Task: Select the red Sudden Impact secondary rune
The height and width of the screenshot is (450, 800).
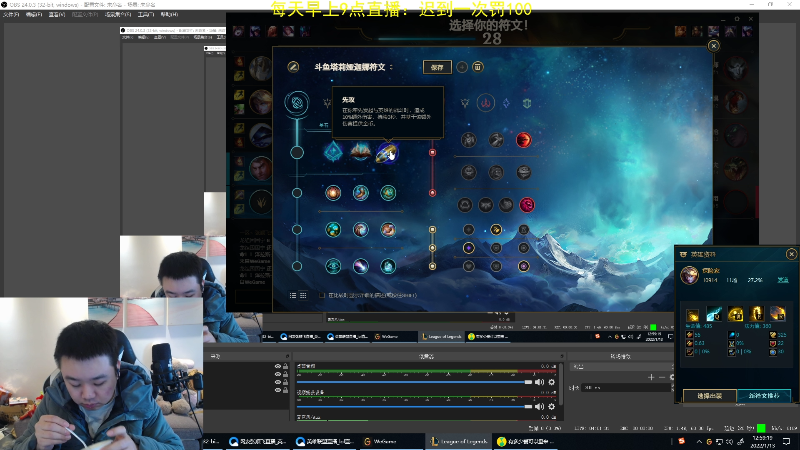Action: click(523, 140)
